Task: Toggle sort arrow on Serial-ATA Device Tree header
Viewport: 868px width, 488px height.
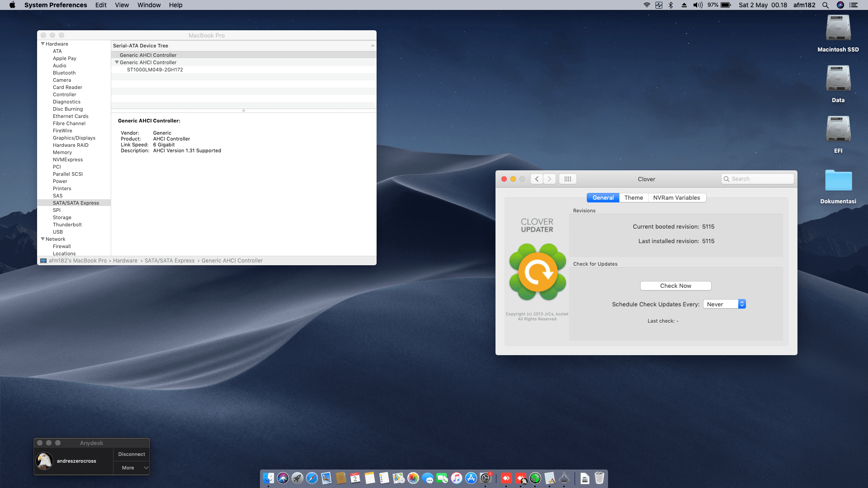Action: pyautogui.click(x=373, y=46)
